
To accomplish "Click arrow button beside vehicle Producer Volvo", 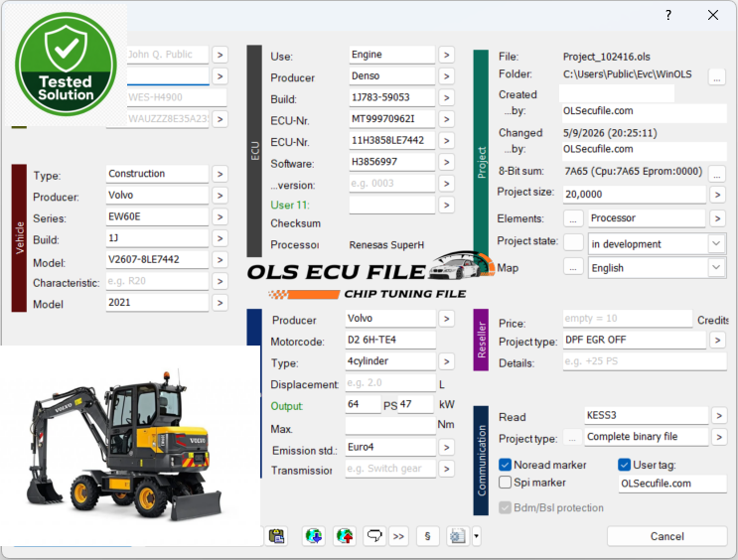I will tap(220, 196).
